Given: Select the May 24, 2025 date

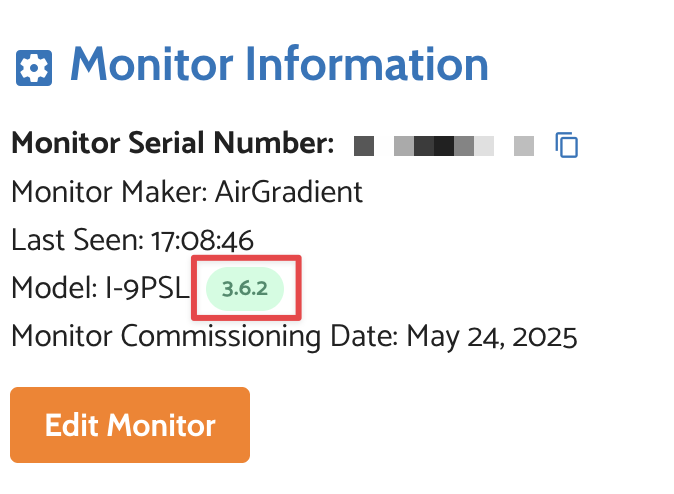Looking at the screenshot, I should [x=491, y=336].
